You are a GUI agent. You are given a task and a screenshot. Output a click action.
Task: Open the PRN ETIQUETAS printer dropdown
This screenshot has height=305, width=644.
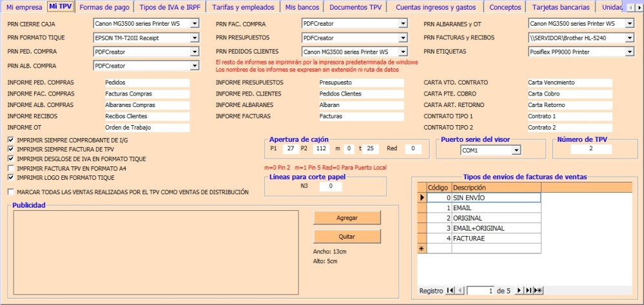[x=629, y=52]
